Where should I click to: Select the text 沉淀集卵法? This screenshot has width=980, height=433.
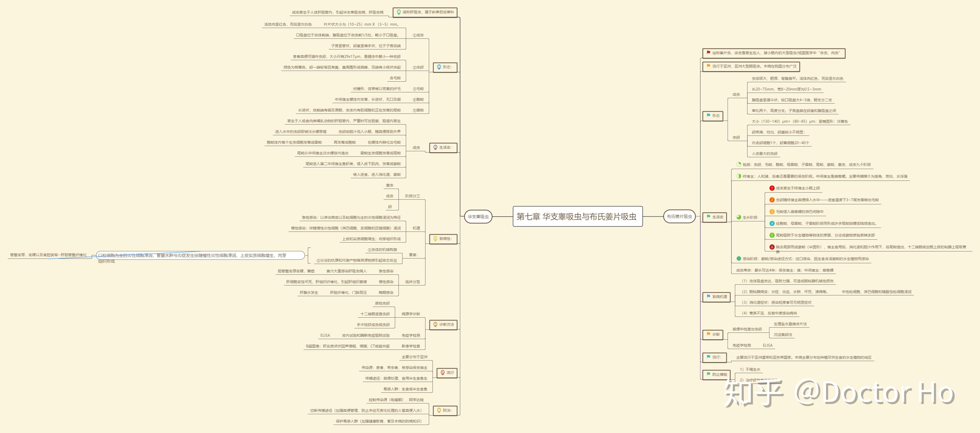click(x=783, y=335)
